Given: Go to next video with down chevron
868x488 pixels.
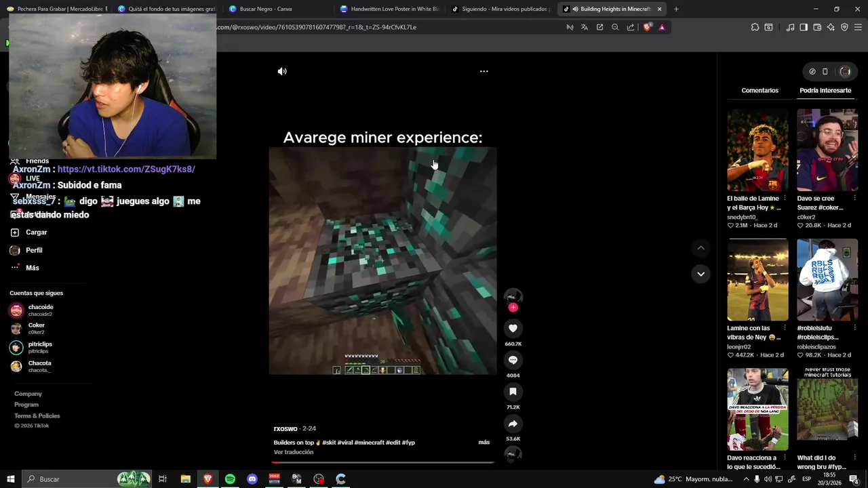Looking at the screenshot, I should tap(701, 274).
